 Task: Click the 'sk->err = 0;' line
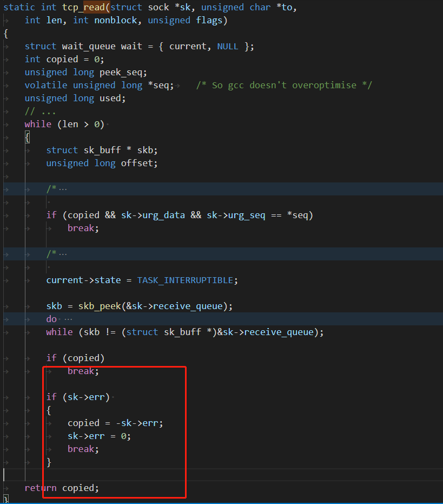(100, 436)
